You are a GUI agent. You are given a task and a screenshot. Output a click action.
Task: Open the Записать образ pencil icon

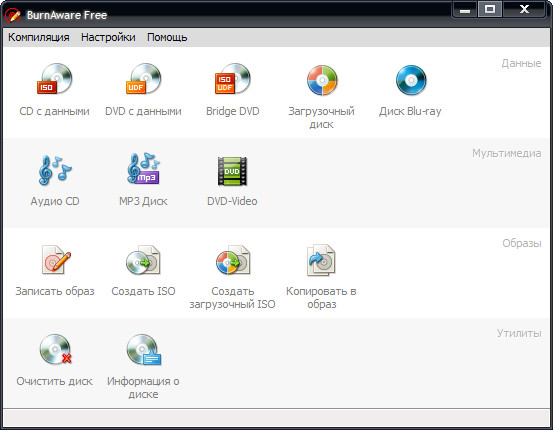point(56,260)
